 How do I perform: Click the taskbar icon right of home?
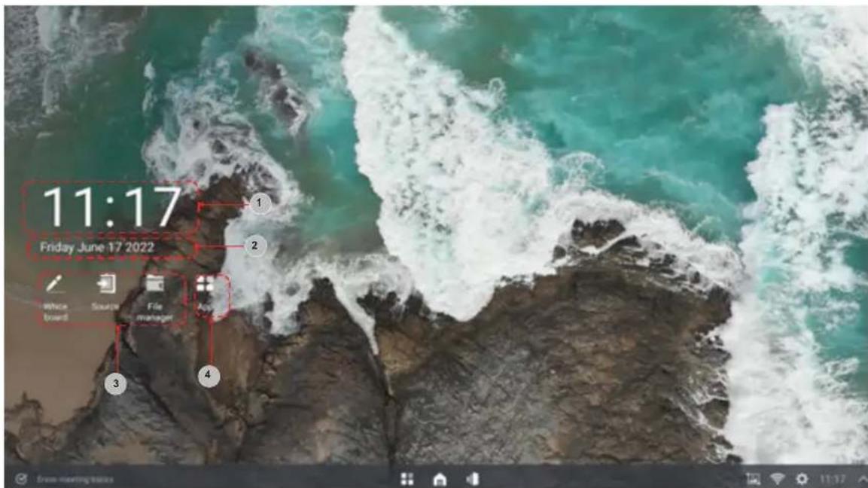tap(472, 479)
